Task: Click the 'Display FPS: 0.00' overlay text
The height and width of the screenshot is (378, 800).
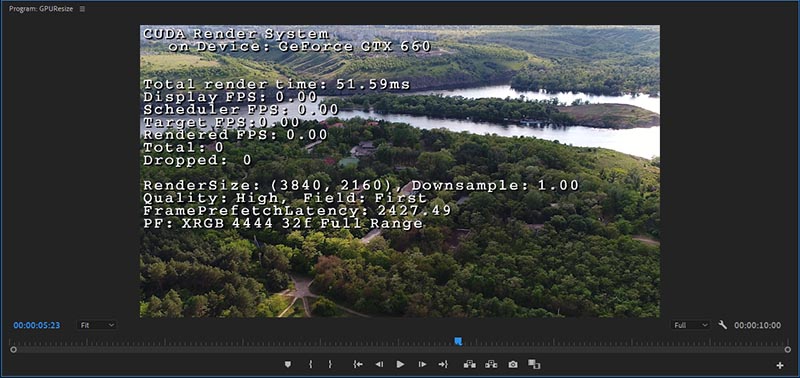Action: pyautogui.click(x=230, y=97)
